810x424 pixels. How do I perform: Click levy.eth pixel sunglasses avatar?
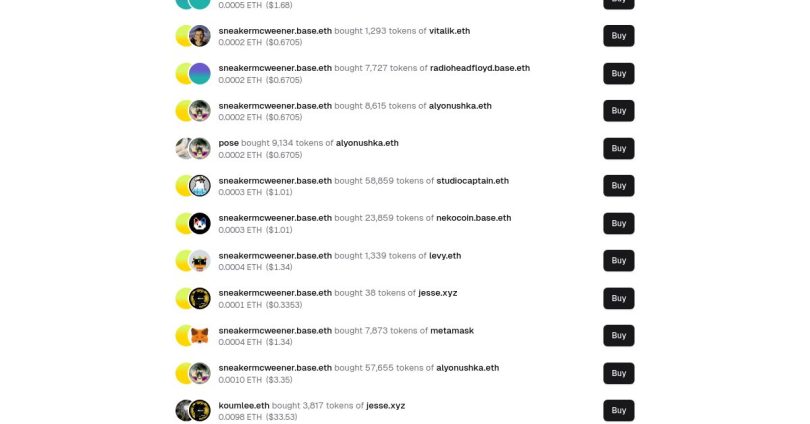(x=199, y=261)
